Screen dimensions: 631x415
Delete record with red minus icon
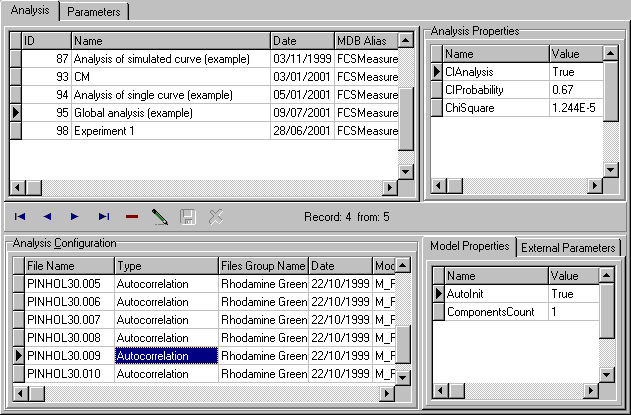click(x=131, y=216)
